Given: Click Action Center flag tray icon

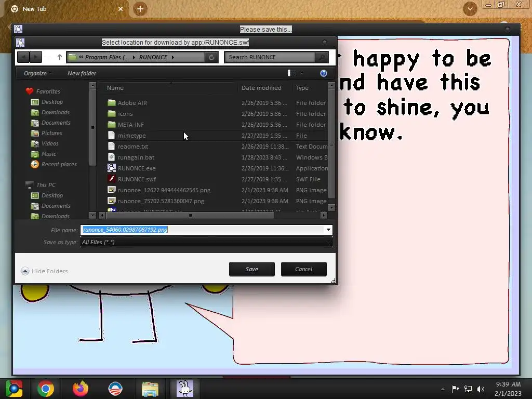Looking at the screenshot, I should pos(455,389).
